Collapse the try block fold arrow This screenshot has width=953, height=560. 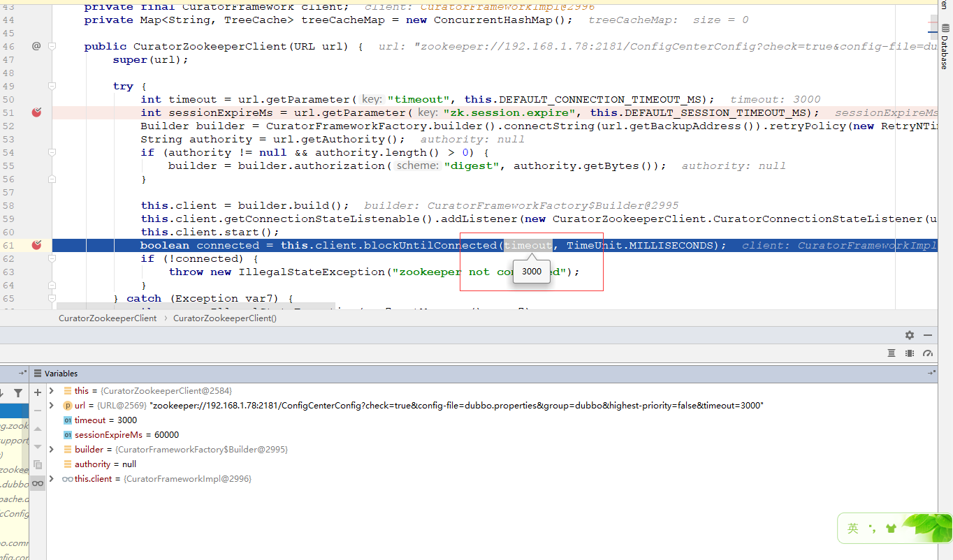(51, 86)
